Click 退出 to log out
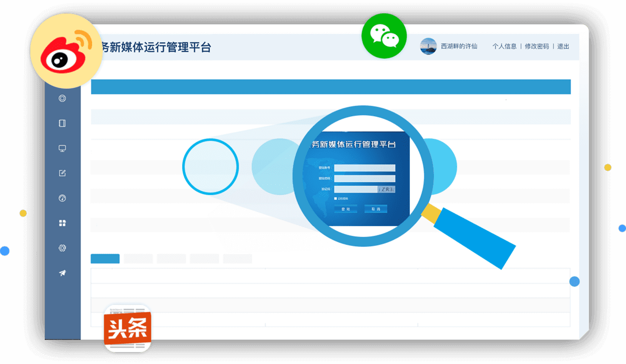Image resolution: width=626 pixels, height=364 pixels. (563, 46)
